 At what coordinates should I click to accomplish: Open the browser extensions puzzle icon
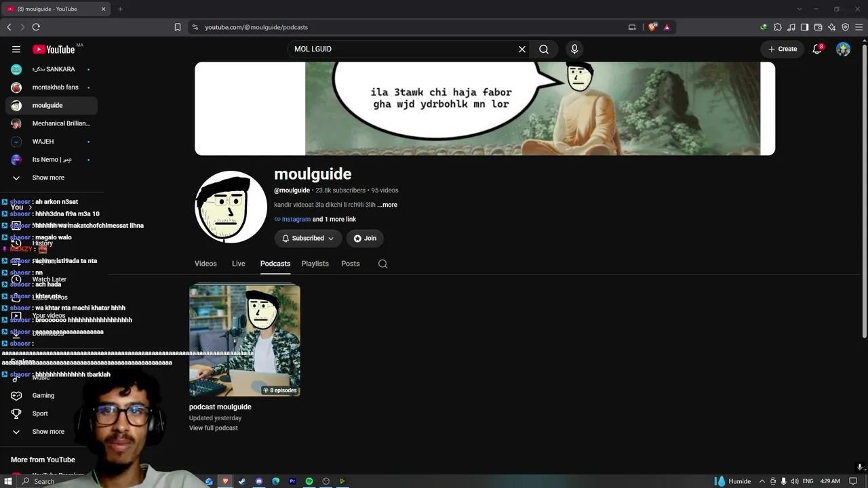778,27
